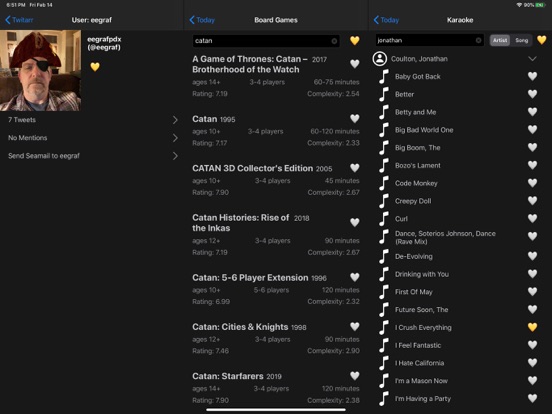Favorite Catan: 5-6 Player Extension heart
This screenshot has height=414, width=552.
click(x=355, y=277)
